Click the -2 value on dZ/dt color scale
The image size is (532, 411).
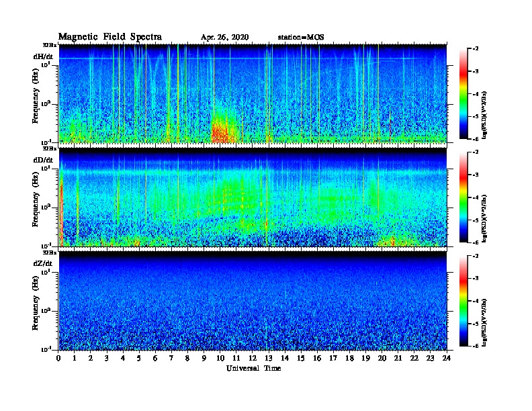[476, 256]
